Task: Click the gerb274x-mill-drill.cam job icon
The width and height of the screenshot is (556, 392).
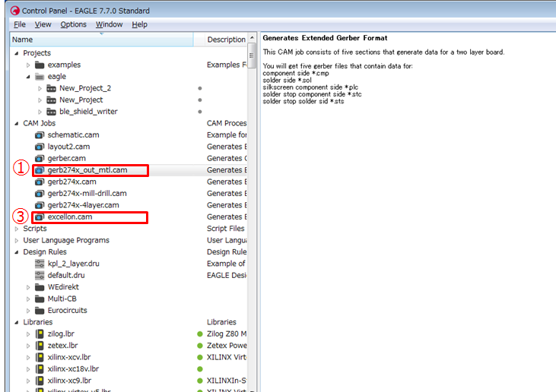Action: [40, 194]
